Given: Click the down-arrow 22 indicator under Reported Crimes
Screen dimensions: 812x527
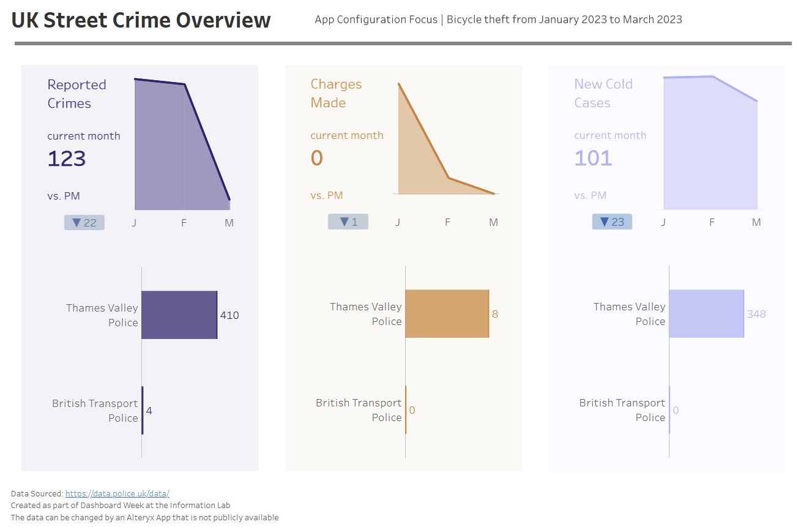Looking at the screenshot, I should pos(84,223).
